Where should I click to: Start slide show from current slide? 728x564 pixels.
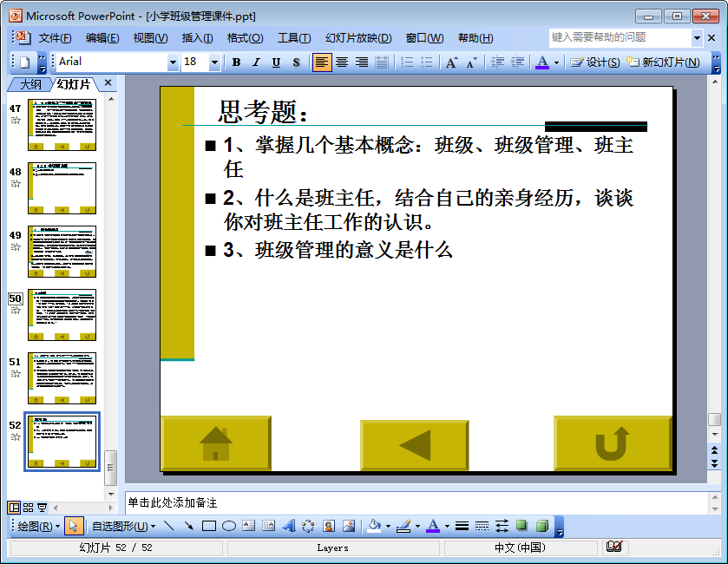coord(43,508)
